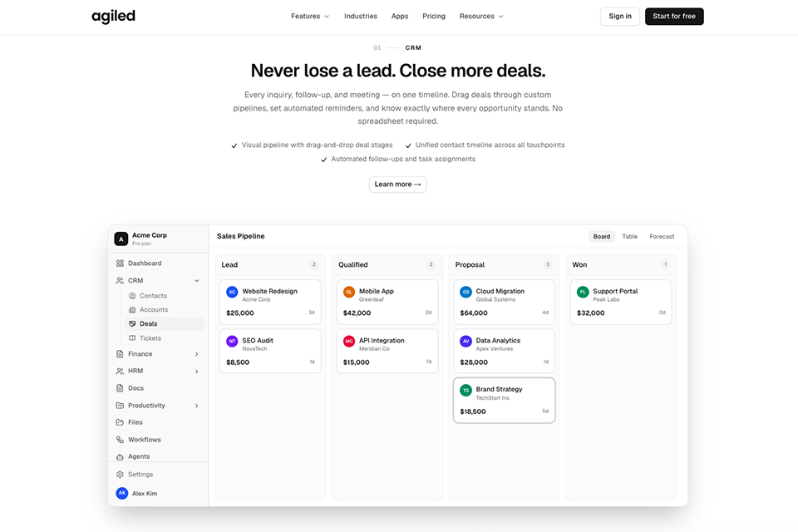Image resolution: width=798 pixels, height=532 pixels.
Task: Click the Productivity folder icon
Action: click(120, 406)
